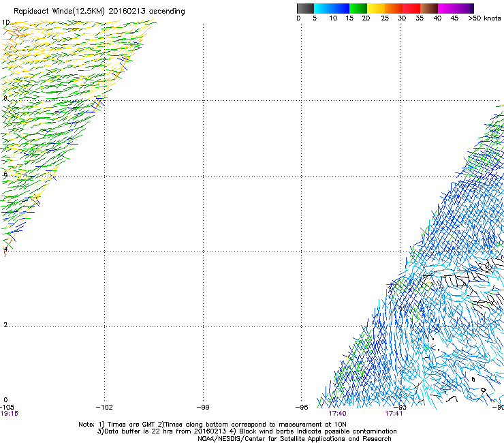The image size is (504, 443).
Task: Click the '45' label under the color bar
Action: click(x=454, y=18)
